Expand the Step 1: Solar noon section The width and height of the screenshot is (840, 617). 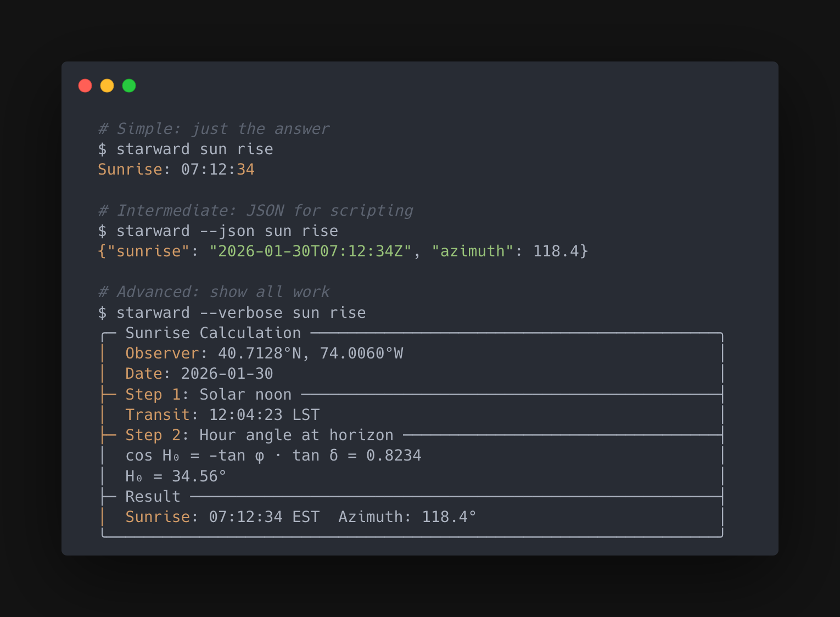pos(208,394)
